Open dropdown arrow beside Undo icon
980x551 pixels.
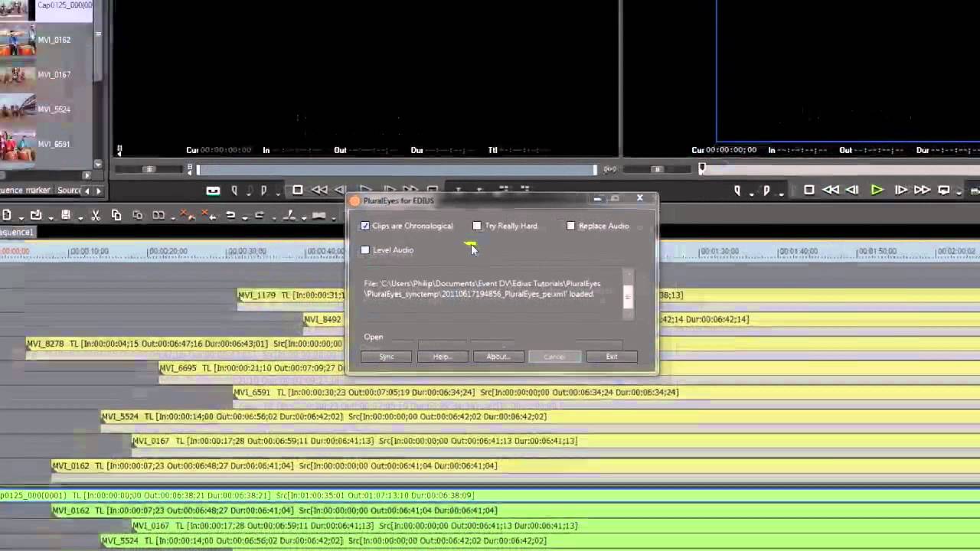pyautogui.click(x=245, y=219)
